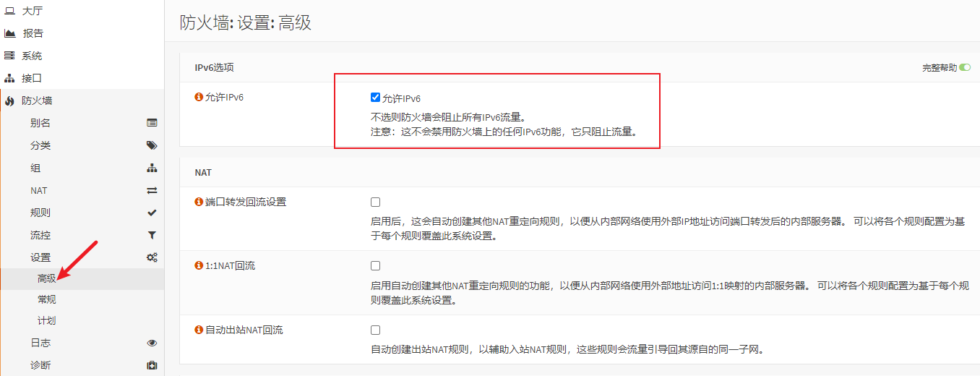Click the 分类 tag icon
Image resolution: width=980 pixels, height=376 pixels.
click(x=152, y=145)
